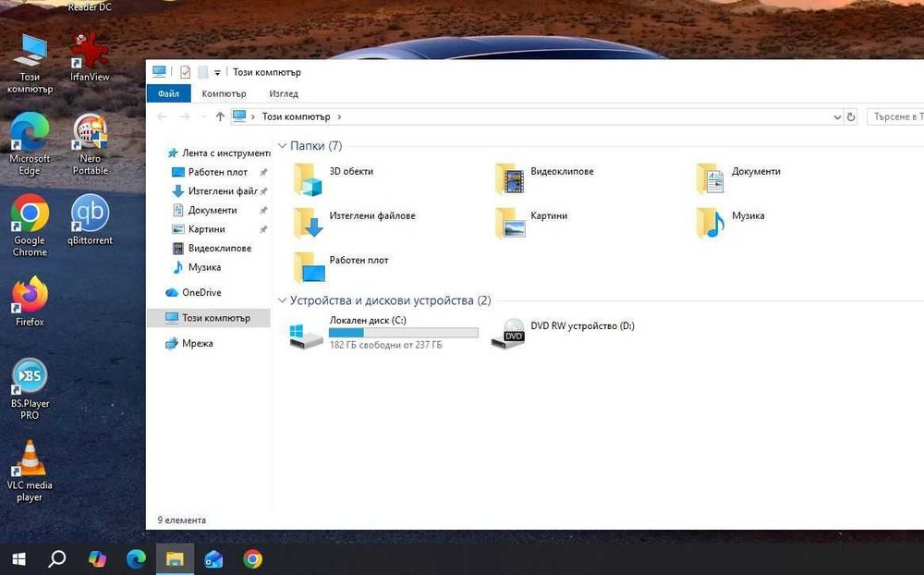Click the BS.Player PRO desktop shortcut
Screen dimensions: 924x575
(x=30, y=388)
